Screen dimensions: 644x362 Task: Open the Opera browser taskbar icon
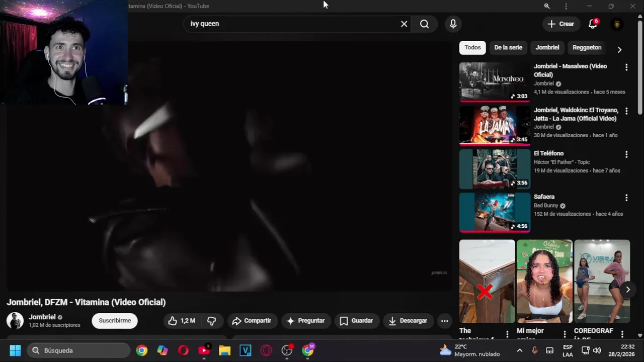tap(183, 350)
